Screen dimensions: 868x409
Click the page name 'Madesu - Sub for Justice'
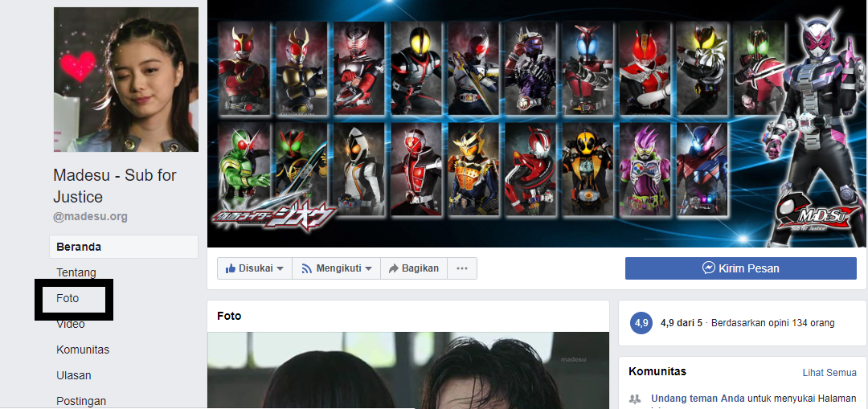click(115, 186)
